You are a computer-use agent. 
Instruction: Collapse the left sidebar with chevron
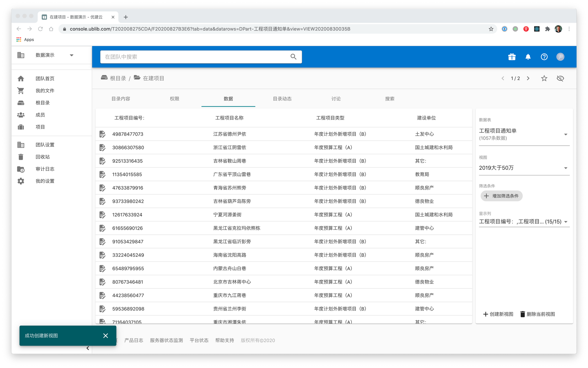pyautogui.click(x=88, y=348)
